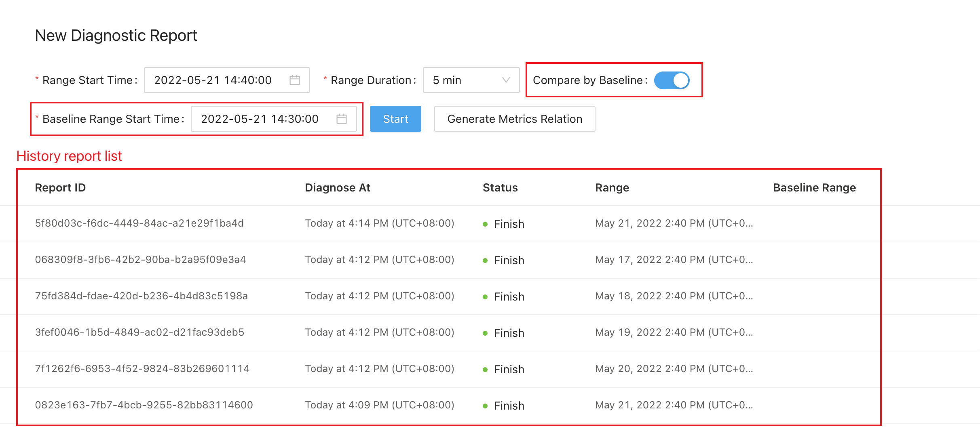Open report 068309f8-3fb6-42b2-90ba-b2a95f09e3a4
Viewport: 980px width, 429px height.
[x=140, y=260]
